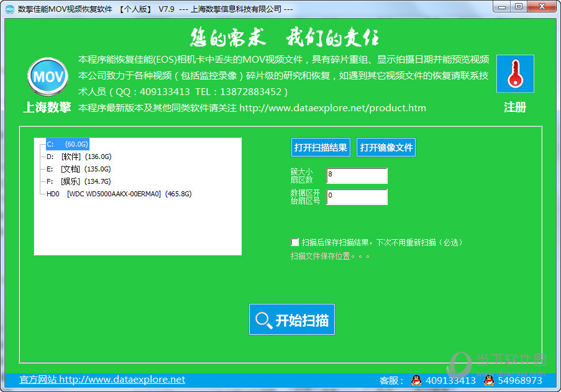This screenshot has width=561, height=392.
Task: Enable saving scan results checkbox
Action: pos(295,242)
